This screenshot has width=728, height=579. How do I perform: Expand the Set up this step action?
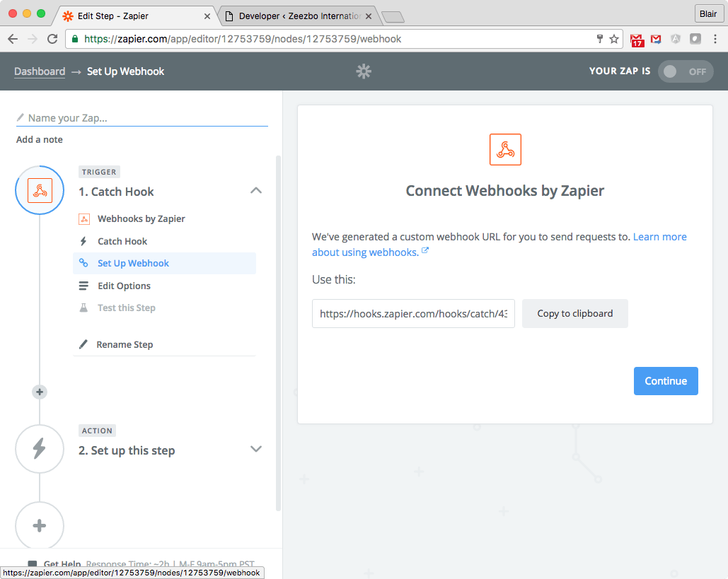pos(256,449)
